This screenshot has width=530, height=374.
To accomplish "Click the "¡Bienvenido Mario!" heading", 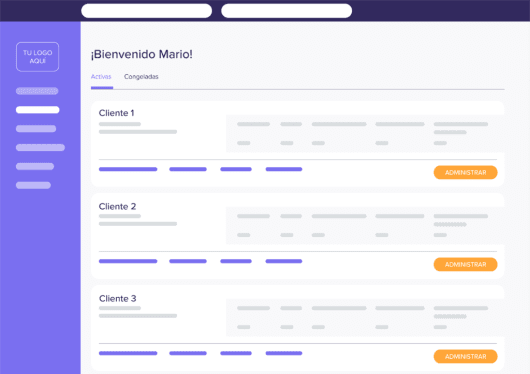I will [x=142, y=54].
